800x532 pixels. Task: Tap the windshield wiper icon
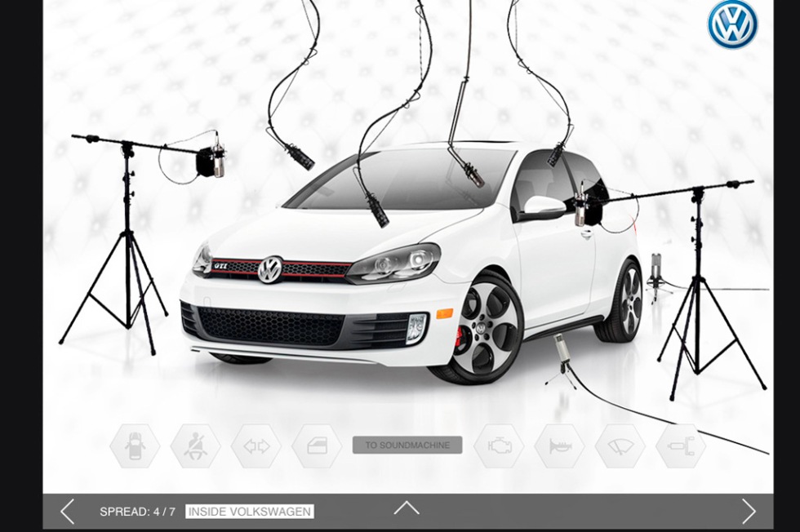[x=620, y=446]
